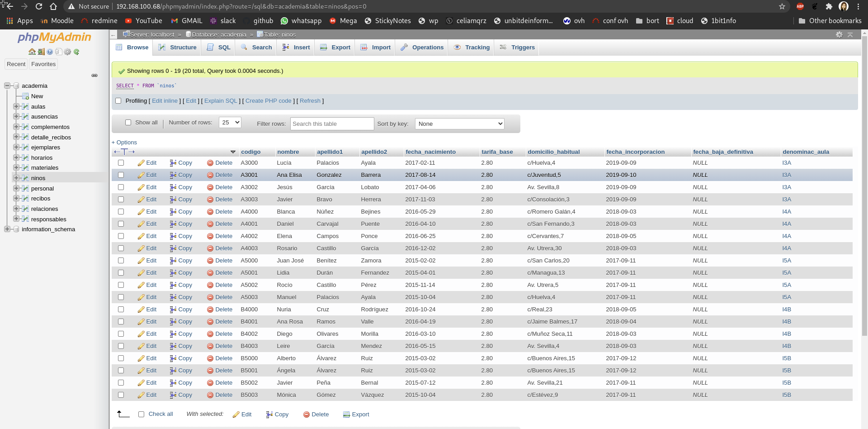Select the checkbox for row A4000
The image size is (868, 429).
(x=121, y=212)
